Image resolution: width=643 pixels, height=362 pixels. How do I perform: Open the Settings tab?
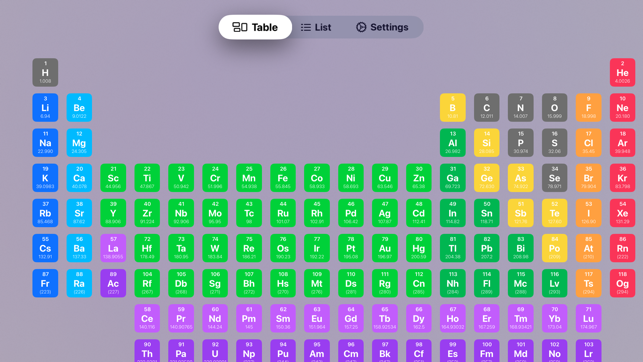(x=382, y=27)
